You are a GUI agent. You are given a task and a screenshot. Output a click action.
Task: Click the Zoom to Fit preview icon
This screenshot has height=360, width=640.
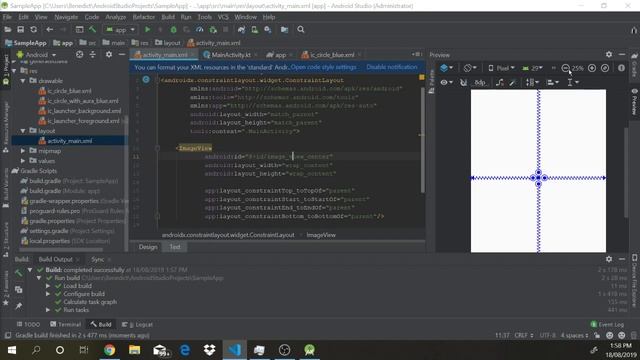point(605,68)
